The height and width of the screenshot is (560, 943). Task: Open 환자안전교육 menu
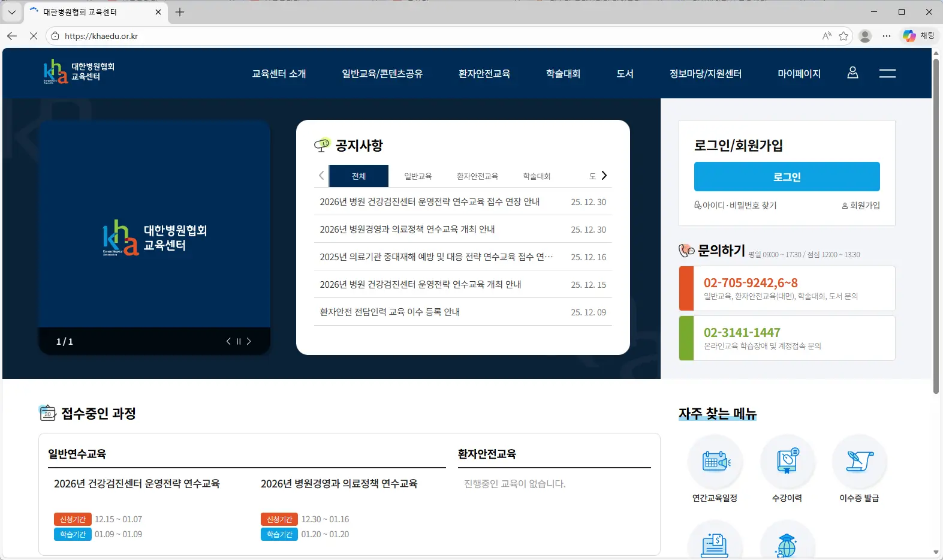484,73
